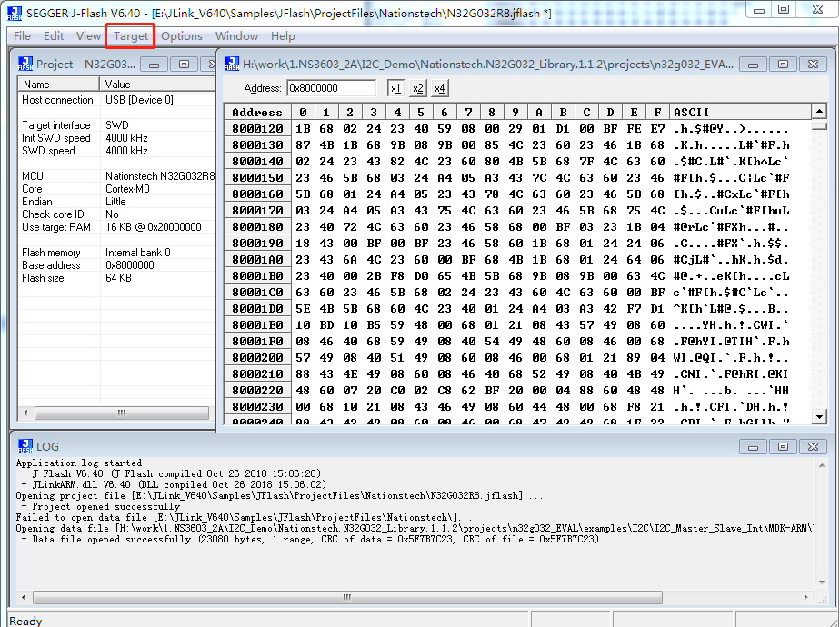Select the Flash size row label
840x627 pixels.
43,278
